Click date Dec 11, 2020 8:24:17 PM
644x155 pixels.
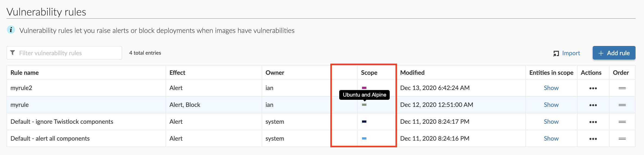(435, 122)
